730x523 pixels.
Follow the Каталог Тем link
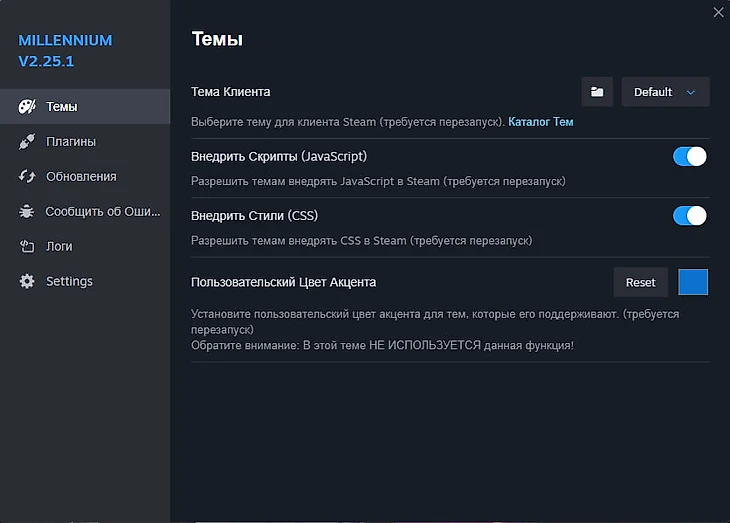click(x=541, y=122)
